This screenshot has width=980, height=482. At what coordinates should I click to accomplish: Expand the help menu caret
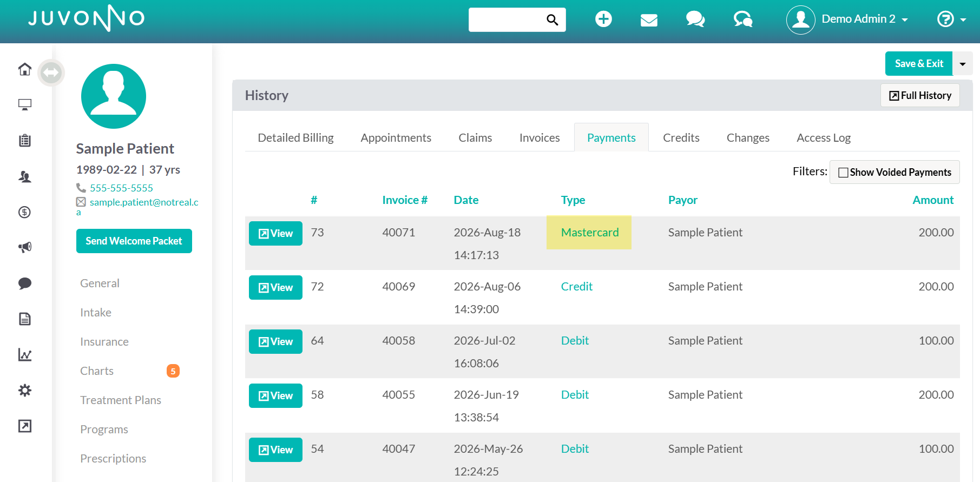coord(963,20)
